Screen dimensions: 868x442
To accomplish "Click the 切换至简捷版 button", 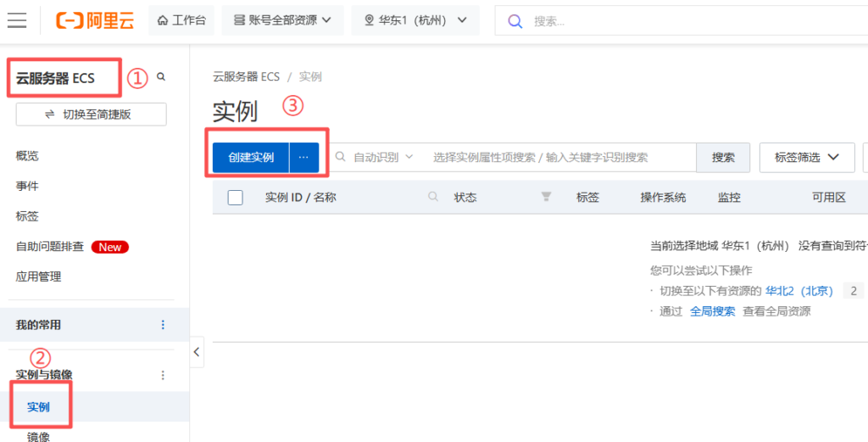I will coord(91,115).
